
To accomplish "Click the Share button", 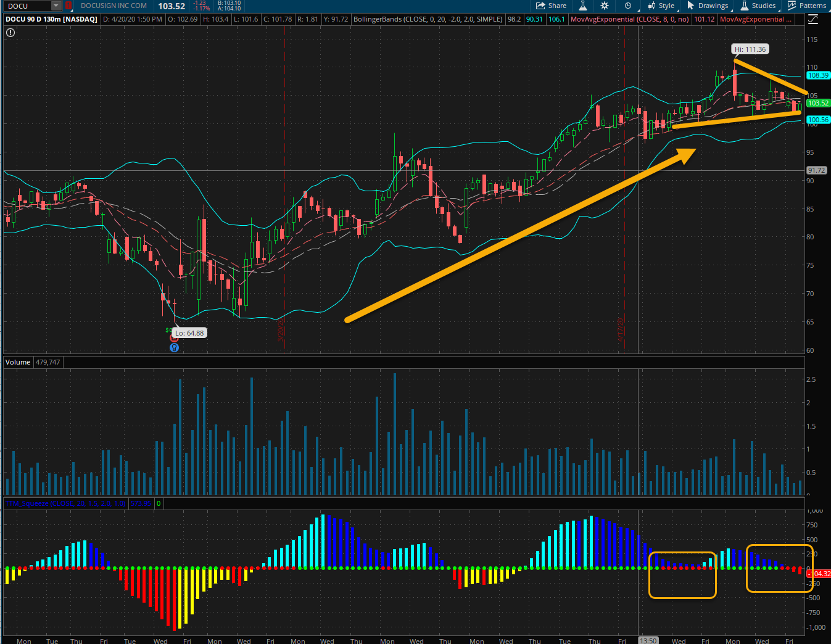I will [x=551, y=6].
